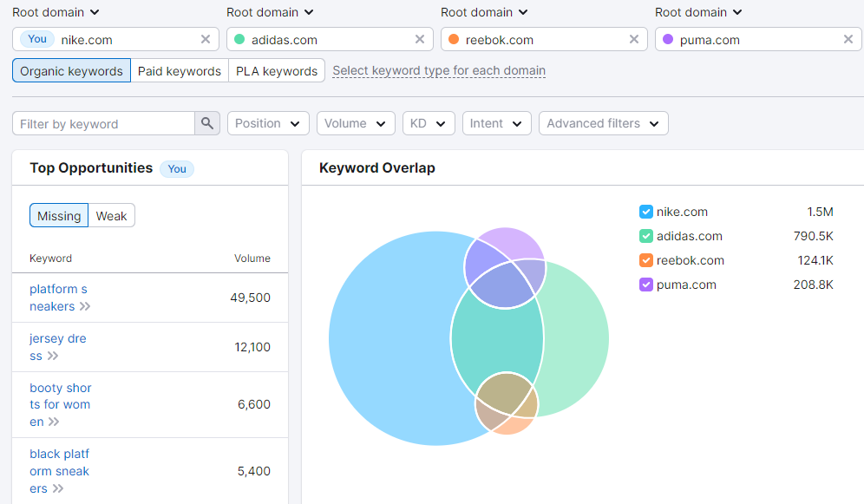Click the 208.8K count for puma.com

tap(814, 285)
